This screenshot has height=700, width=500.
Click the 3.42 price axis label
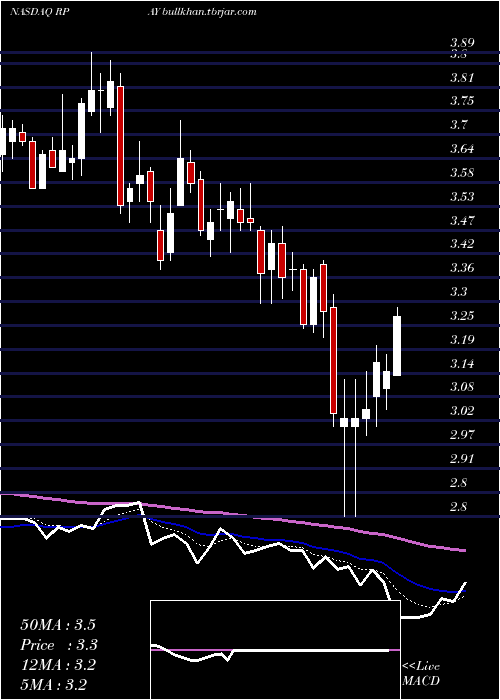pyautogui.click(x=462, y=244)
